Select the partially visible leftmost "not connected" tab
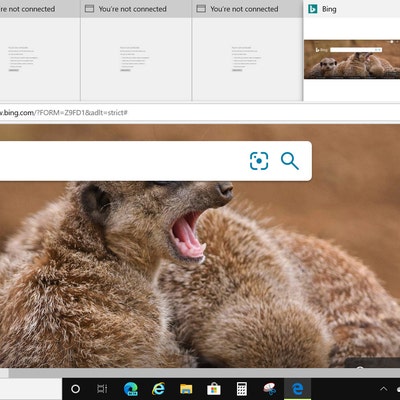The height and width of the screenshot is (400, 400). [40, 9]
